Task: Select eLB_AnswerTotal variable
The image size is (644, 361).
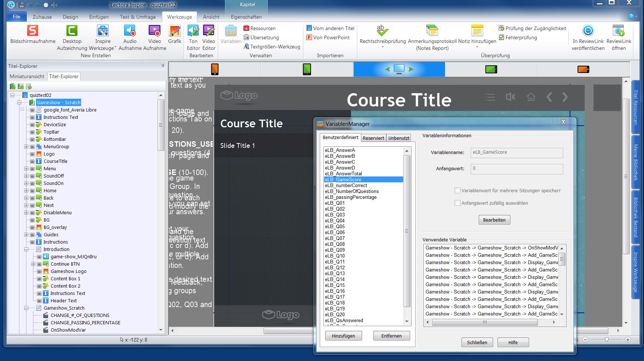Action: pyautogui.click(x=343, y=174)
